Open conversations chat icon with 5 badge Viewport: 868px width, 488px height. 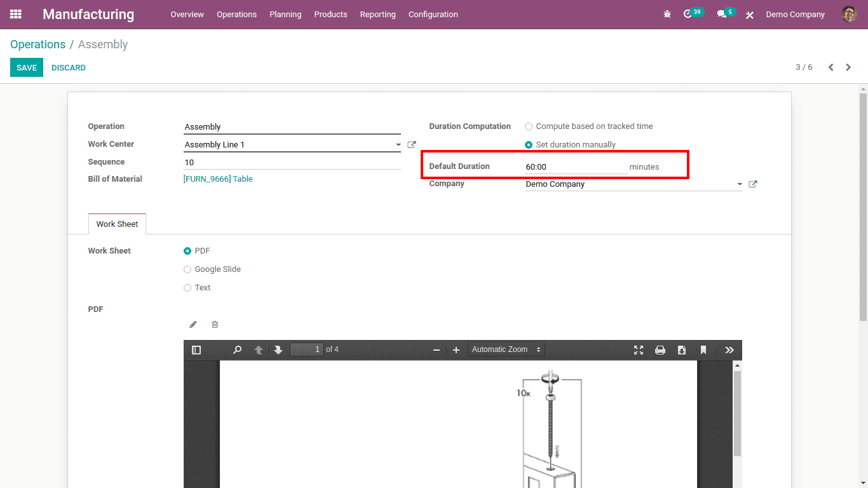(x=722, y=14)
